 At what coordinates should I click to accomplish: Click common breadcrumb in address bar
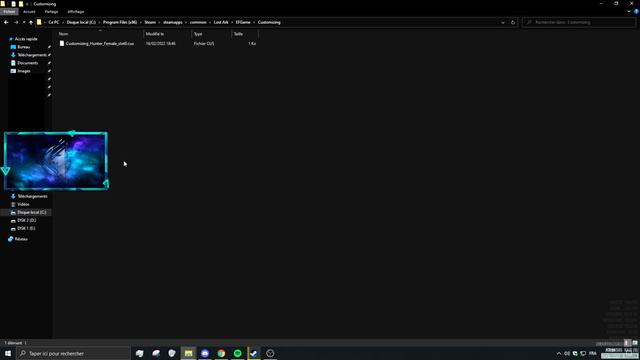(198, 22)
